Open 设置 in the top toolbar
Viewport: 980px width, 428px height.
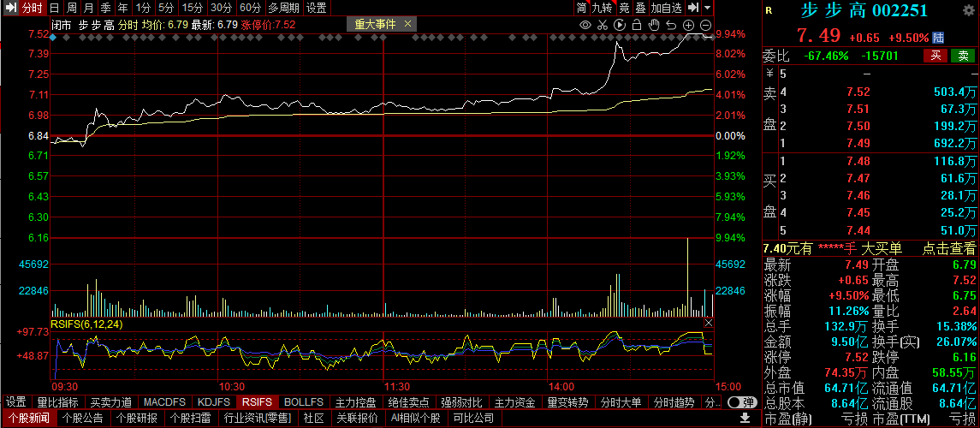(x=317, y=8)
